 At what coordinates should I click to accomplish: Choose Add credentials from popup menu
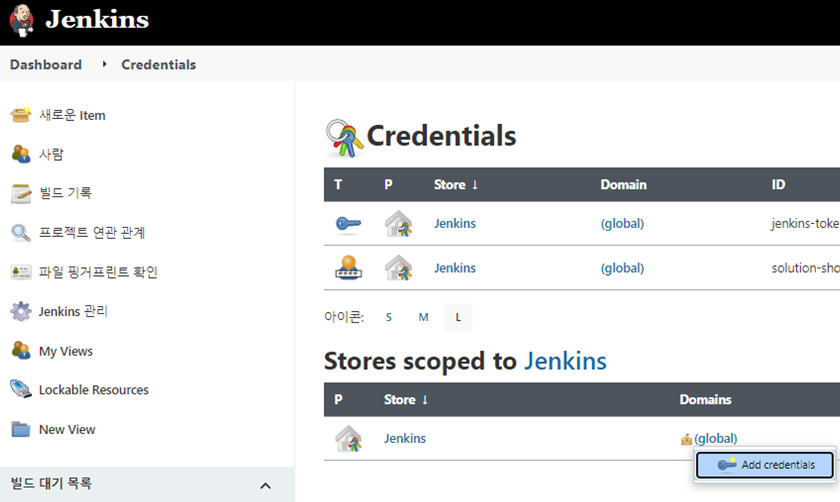[765, 465]
